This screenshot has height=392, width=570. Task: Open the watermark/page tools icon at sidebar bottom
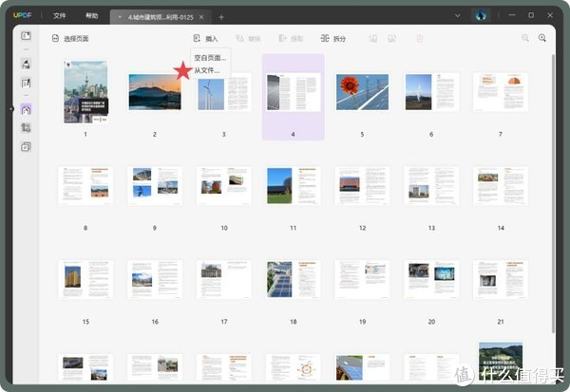(x=26, y=147)
